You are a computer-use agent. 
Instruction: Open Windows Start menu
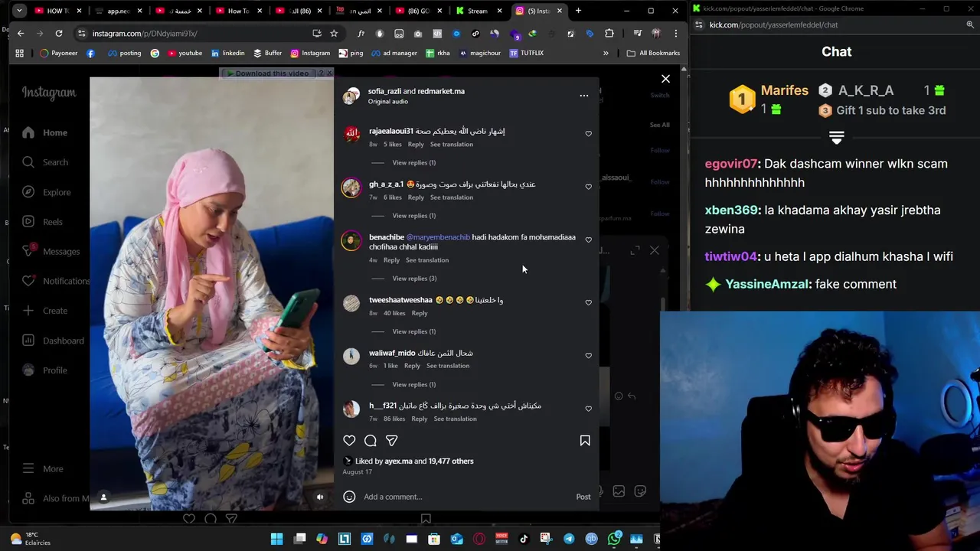click(276, 539)
